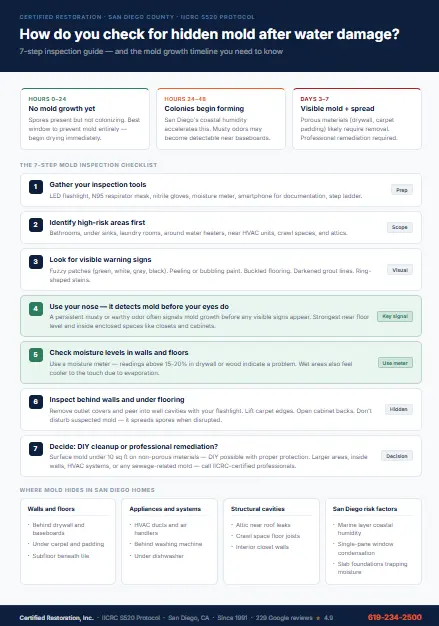Click the Google reviews star icon
Screen dimensions: 439x626
318,618
